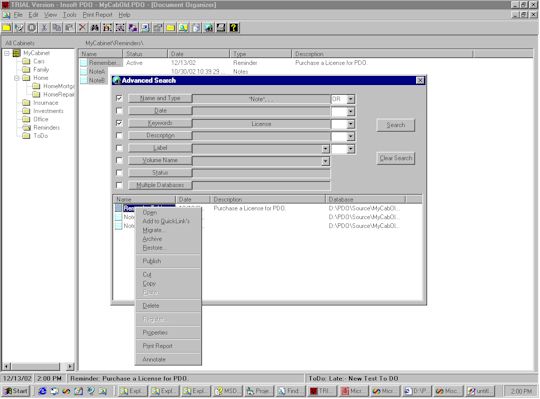
Task: Click the Volume Name button
Action: coord(160,160)
